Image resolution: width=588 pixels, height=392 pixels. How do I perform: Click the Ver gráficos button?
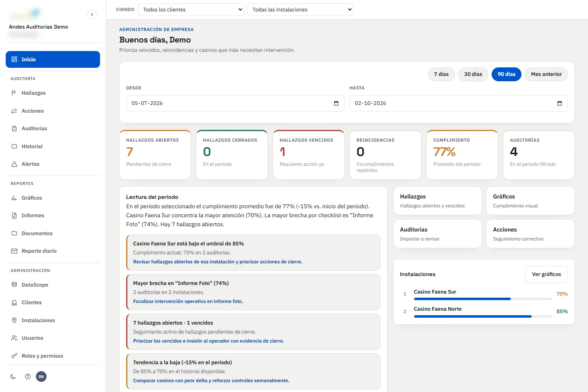[x=546, y=274]
